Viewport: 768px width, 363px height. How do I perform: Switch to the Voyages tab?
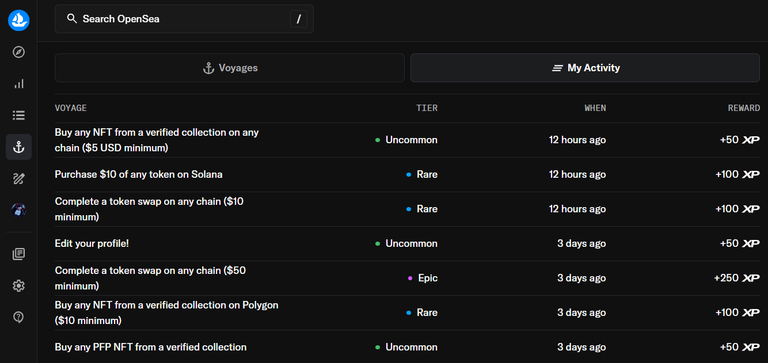tap(230, 68)
